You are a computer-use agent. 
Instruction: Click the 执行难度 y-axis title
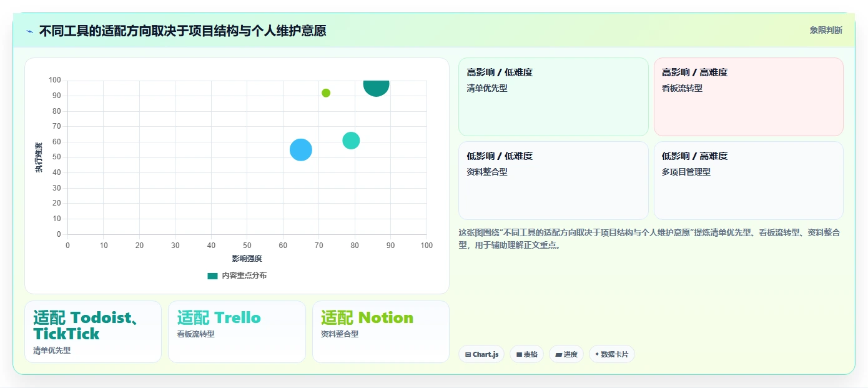point(39,157)
